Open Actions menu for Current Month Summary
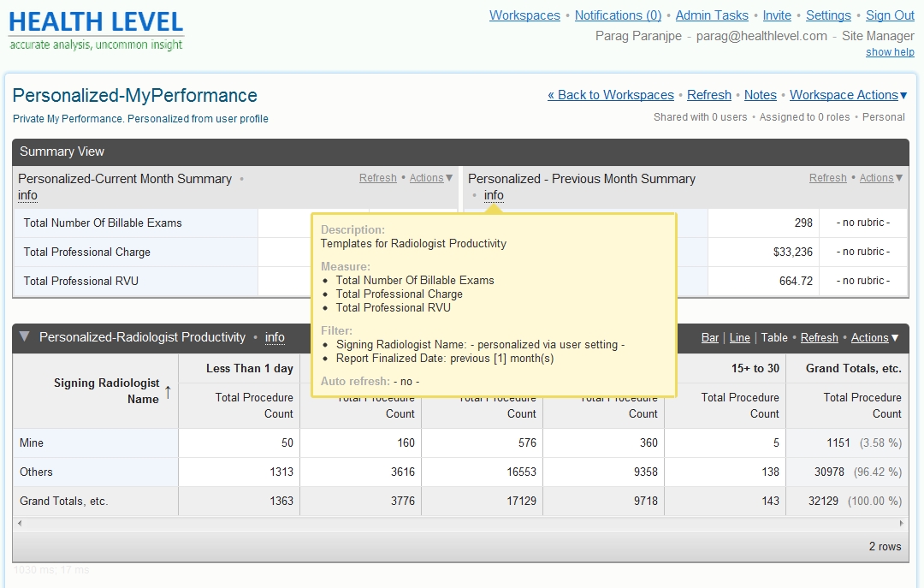924x588 pixels. point(431,178)
